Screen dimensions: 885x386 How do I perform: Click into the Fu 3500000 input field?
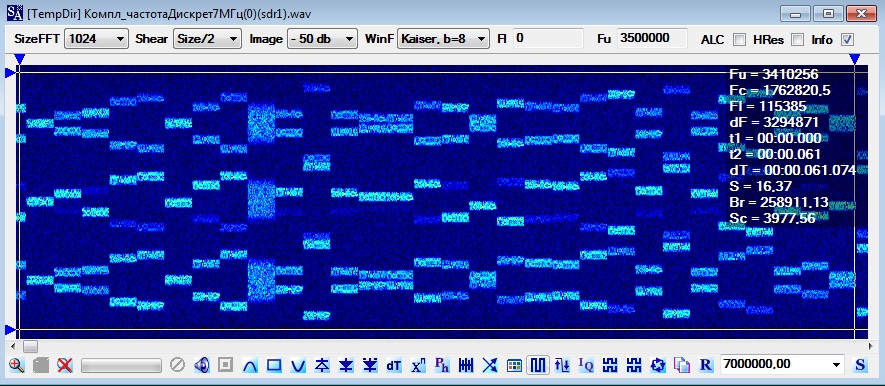coord(652,38)
